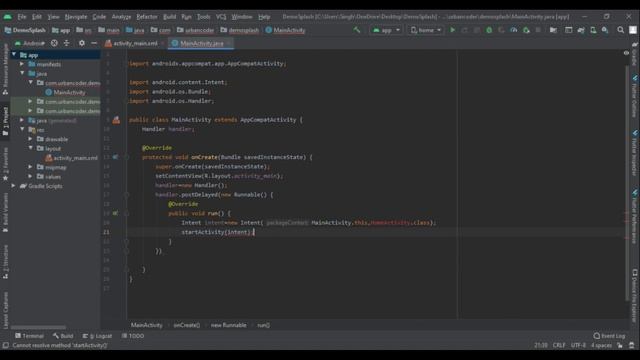Toggle the Build Variants side tab
The height and width of the screenshot is (360, 640).
coord(5,212)
